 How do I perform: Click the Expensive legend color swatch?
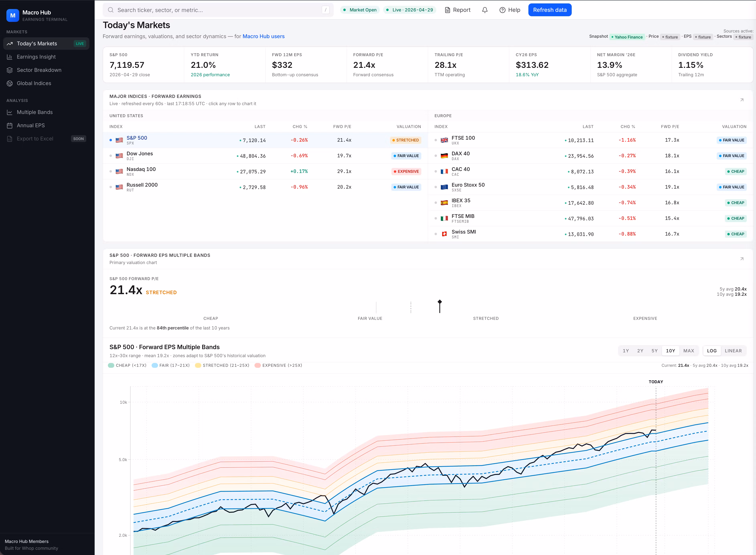[x=258, y=366]
